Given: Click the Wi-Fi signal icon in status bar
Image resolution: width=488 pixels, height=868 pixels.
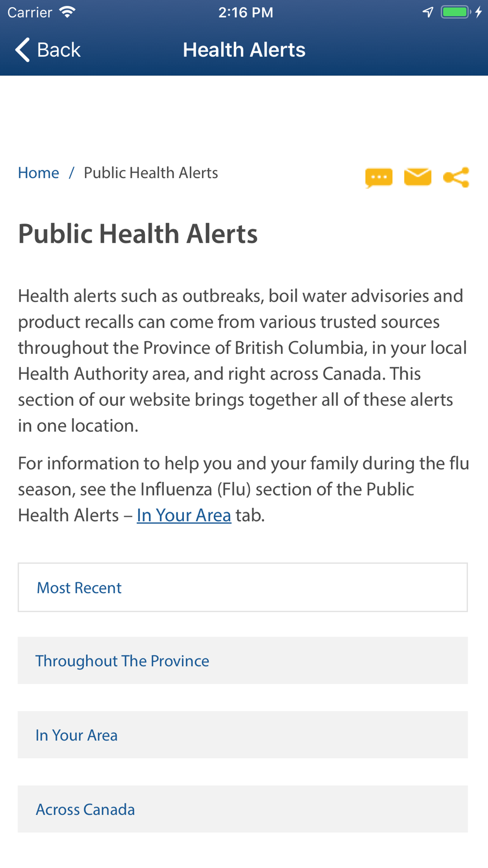Looking at the screenshot, I should point(67,12).
